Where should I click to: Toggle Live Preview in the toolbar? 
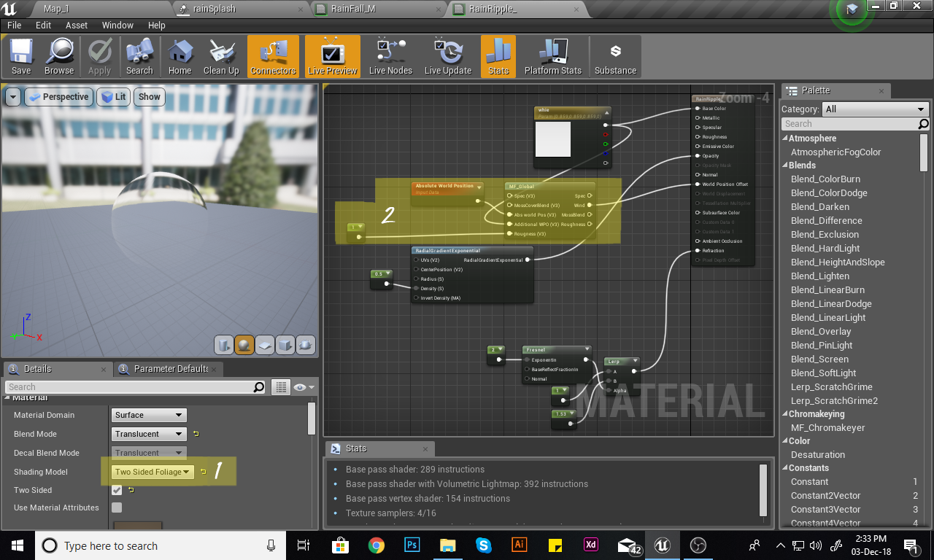click(332, 56)
